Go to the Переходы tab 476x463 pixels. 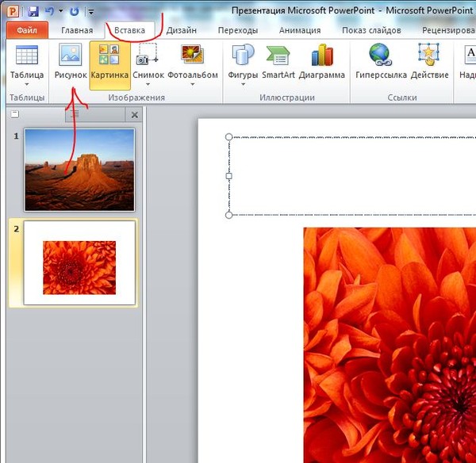click(x=238, y=30)
